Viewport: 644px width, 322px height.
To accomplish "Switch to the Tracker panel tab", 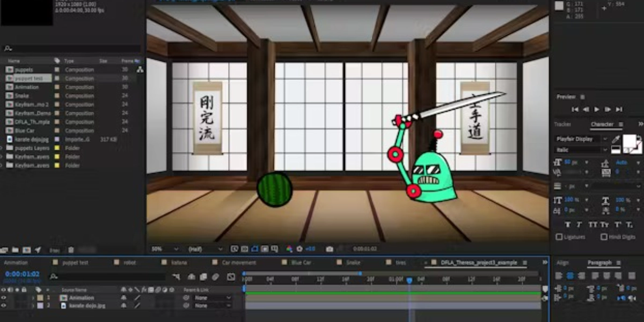I will pyautogui.click(x=562, y=125).
